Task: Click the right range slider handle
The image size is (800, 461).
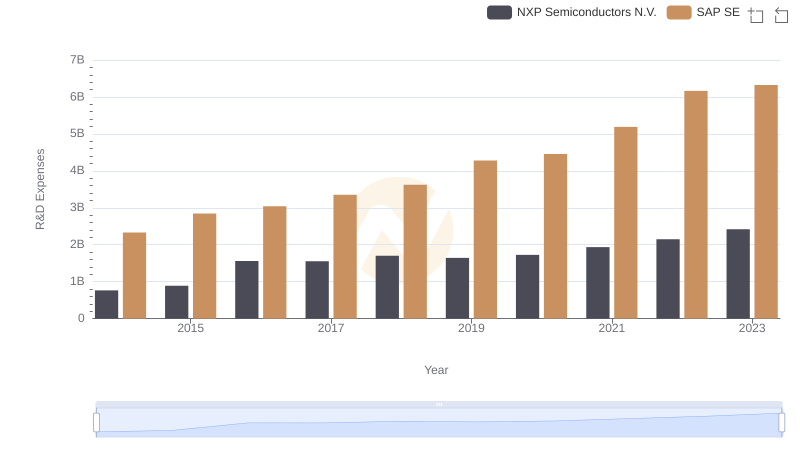Action: [781, 422]
